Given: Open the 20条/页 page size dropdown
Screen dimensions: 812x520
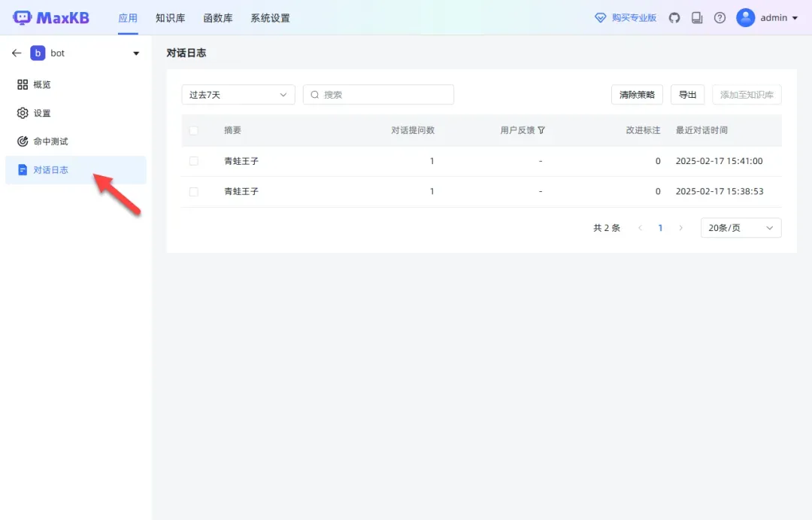Looking at the screenshot, I should point(741,227).
